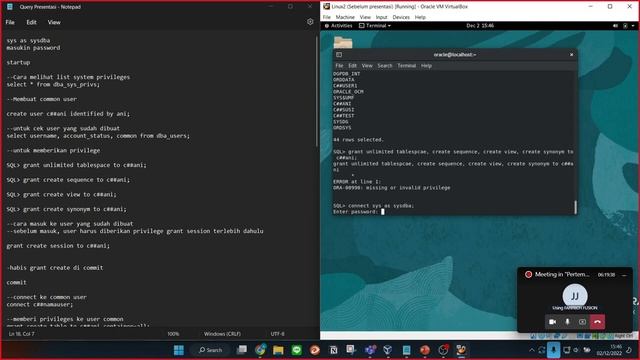Open the orange swirl app in the taskbar
Screen dimensions: 640x360
coord(315,350)
